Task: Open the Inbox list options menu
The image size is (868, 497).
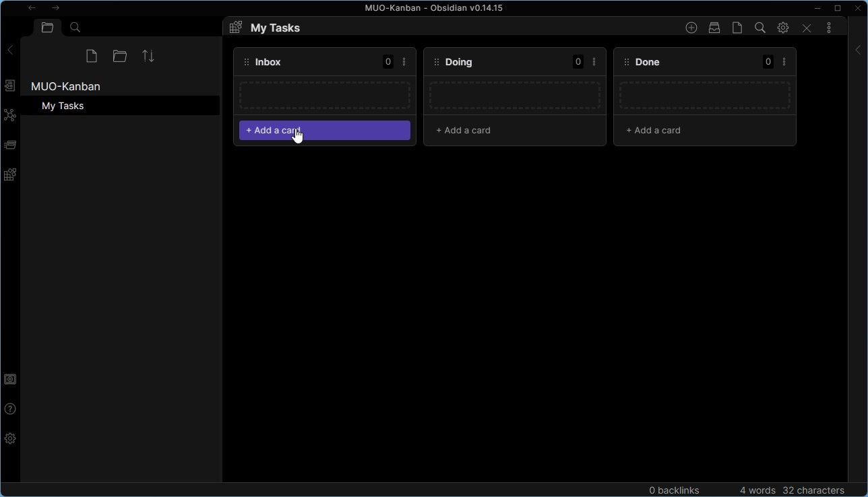Action: click(404, 62)
